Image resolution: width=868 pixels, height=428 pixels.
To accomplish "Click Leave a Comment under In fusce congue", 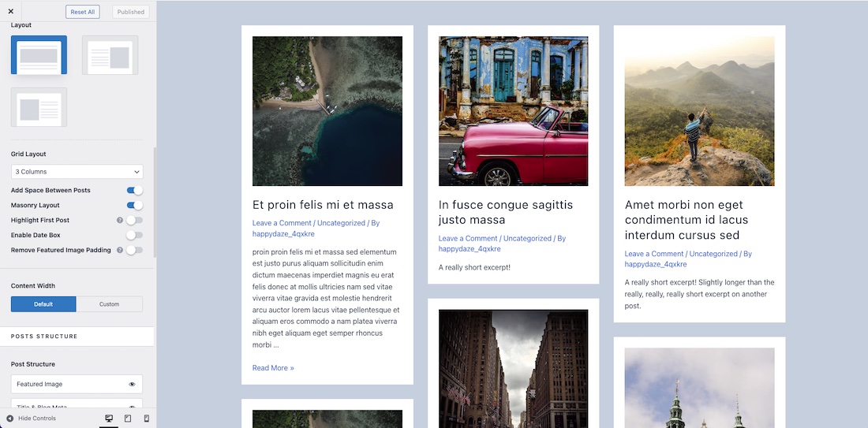I will pos(468,238).
